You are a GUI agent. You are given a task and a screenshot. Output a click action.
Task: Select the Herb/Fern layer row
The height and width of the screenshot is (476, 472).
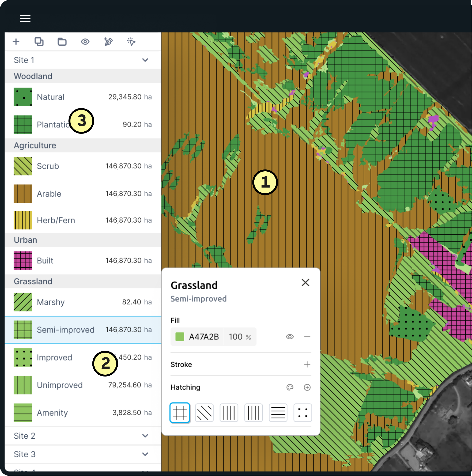coord(83,220)
